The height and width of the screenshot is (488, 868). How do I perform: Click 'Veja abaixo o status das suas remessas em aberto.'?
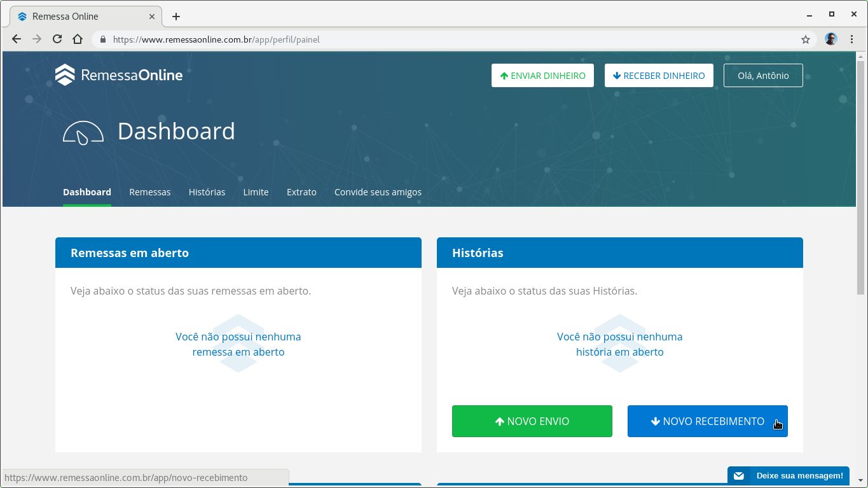(191, 291)
